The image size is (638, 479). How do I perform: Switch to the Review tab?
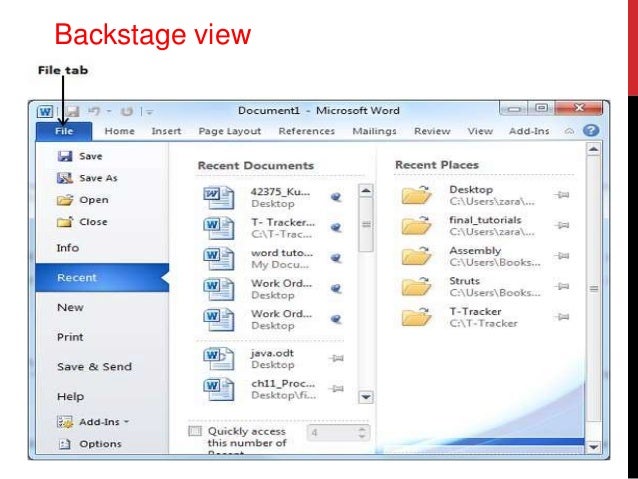(x=432, y=131)
